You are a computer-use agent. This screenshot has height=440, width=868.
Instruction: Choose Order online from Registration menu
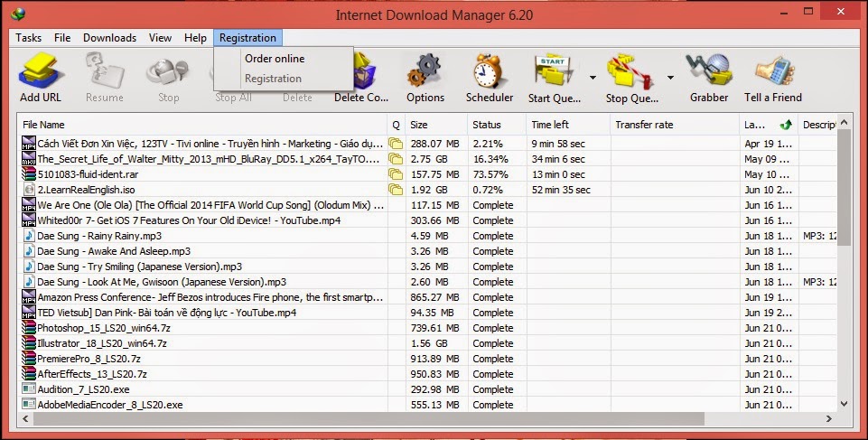[284, 58]
